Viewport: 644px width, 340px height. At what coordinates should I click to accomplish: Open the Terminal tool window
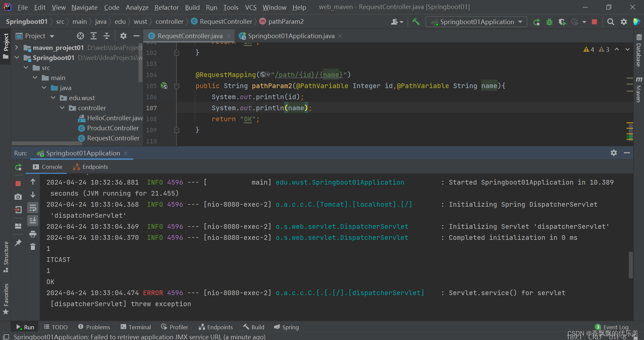[x=136, y=327]
